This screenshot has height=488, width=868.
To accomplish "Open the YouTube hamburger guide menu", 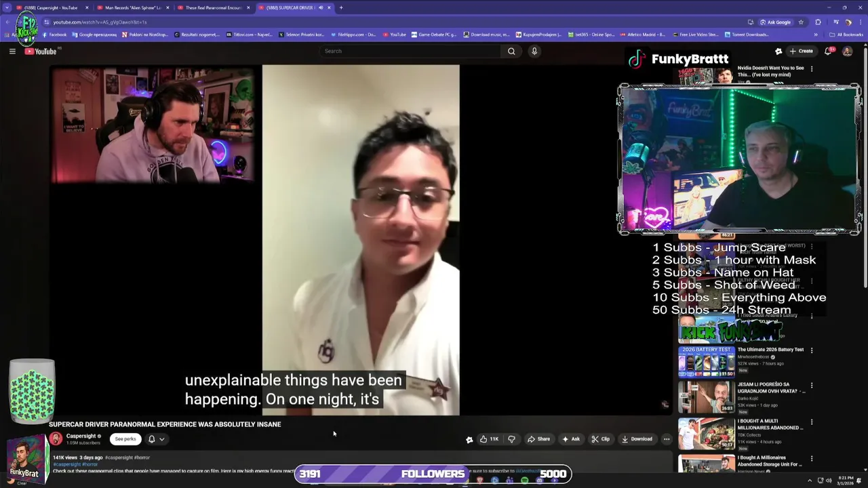I will (12, 51).
